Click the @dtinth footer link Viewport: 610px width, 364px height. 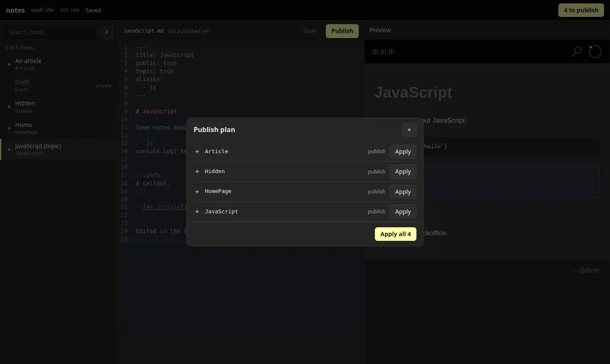click(x=589, y=270)
